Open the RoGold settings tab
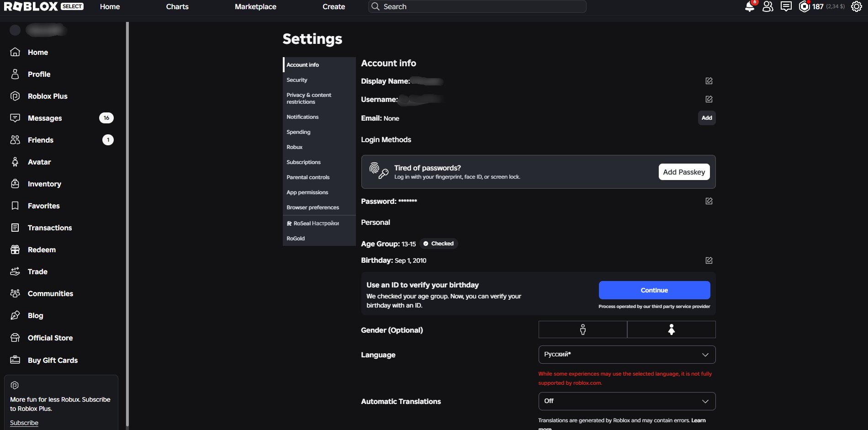Image resolution: width=868 pixels, height=430 pixels. tap(319, 239)
